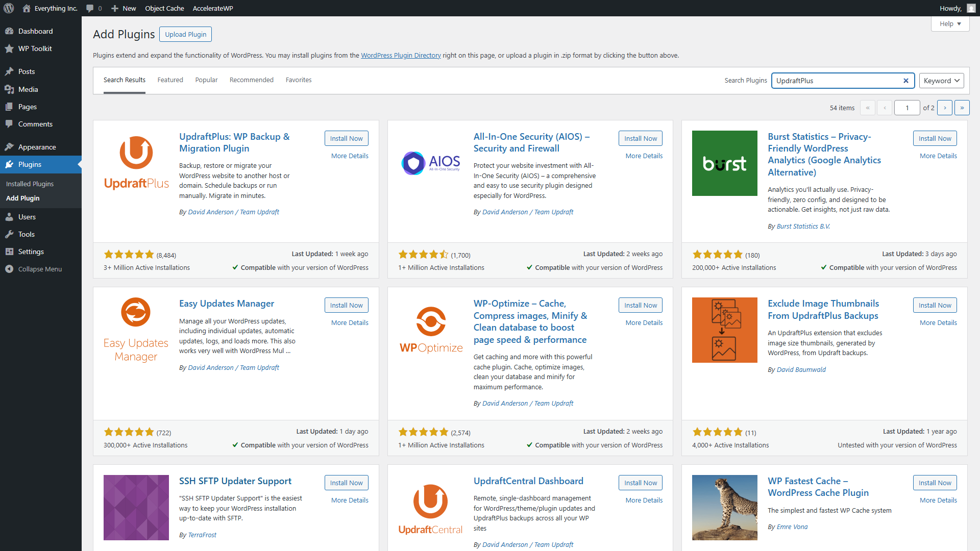Switch to the Featured tab
The image size is (980, 551).
click(170, 80)
